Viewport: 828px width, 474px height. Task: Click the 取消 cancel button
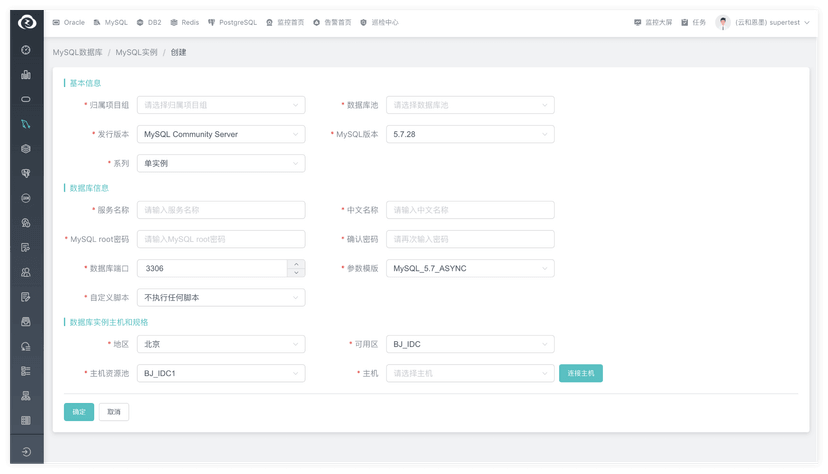point(114,412)
